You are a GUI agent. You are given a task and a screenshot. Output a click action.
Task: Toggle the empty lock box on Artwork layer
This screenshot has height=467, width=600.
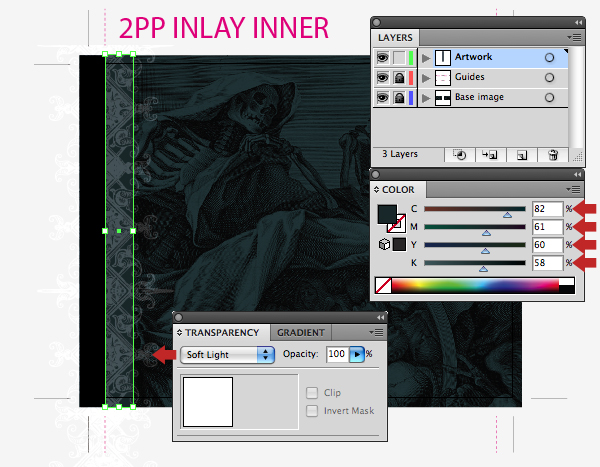tap(399, 58)
